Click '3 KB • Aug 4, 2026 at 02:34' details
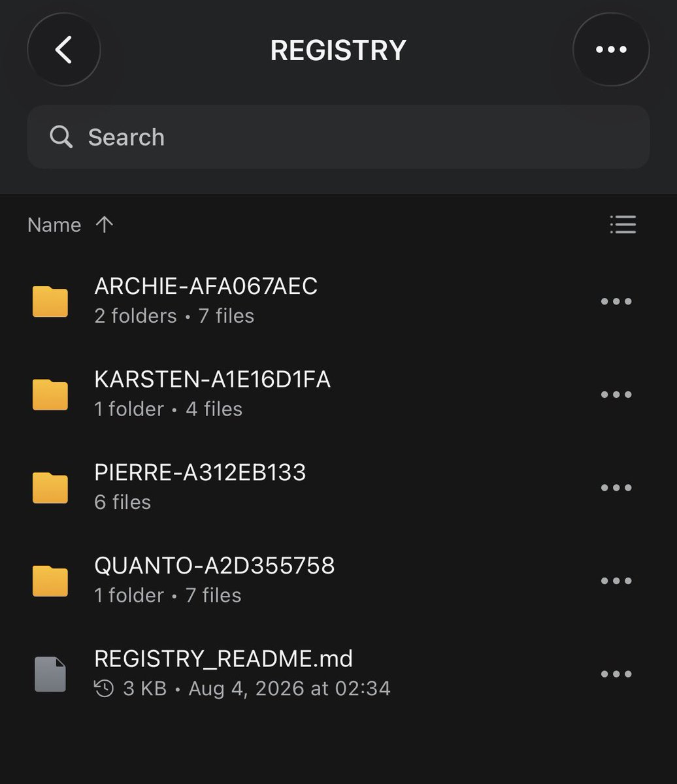The width and height of the screenshot is (677, 784). [x=257, y=689]
